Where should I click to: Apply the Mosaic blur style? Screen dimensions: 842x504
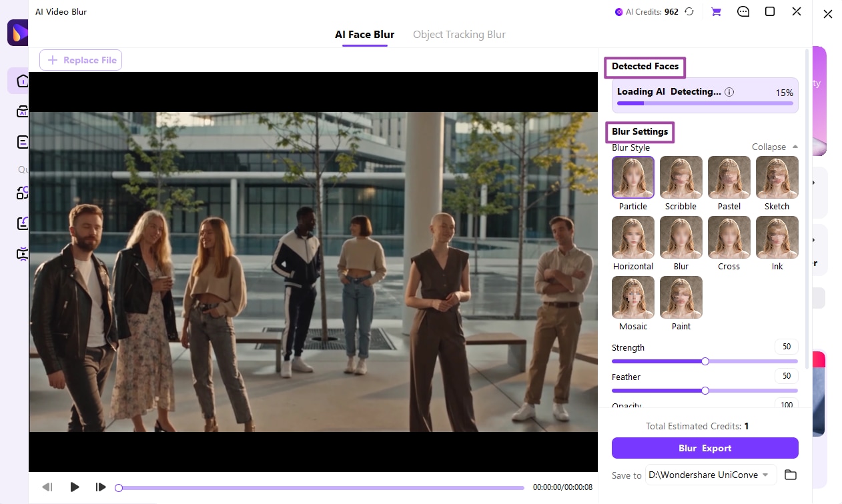point(633,297)
